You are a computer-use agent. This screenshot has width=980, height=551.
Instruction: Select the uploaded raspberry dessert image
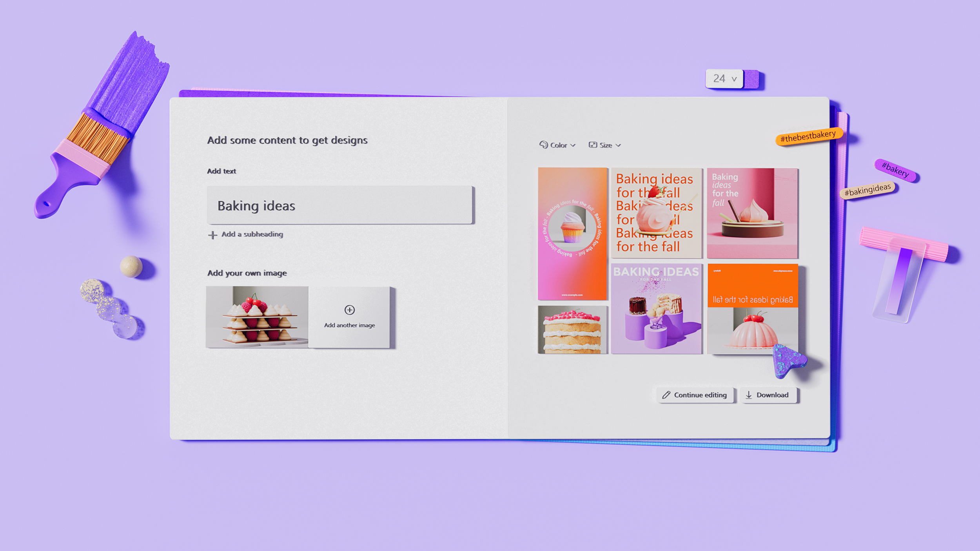click(x=257, y=317)
